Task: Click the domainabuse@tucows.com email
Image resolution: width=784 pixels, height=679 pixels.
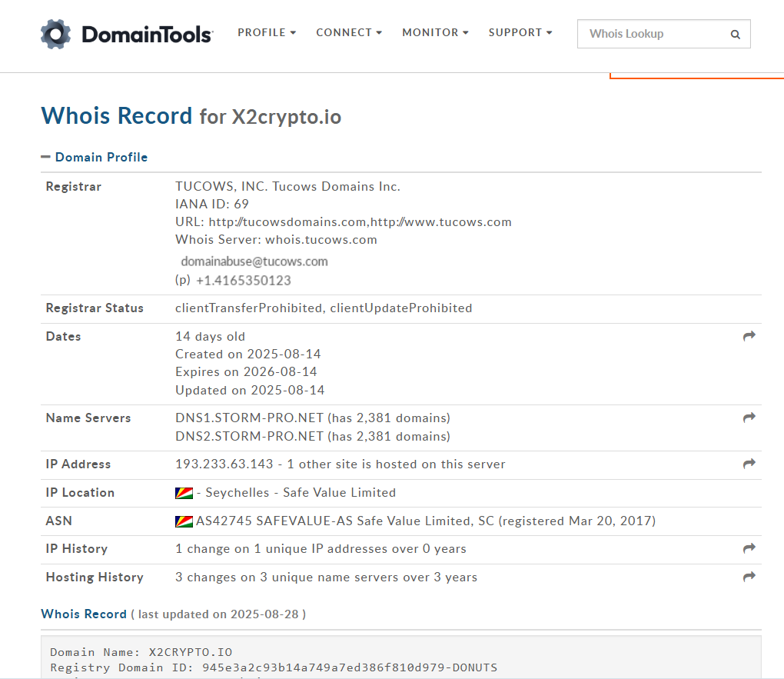Action: (254, 261)
